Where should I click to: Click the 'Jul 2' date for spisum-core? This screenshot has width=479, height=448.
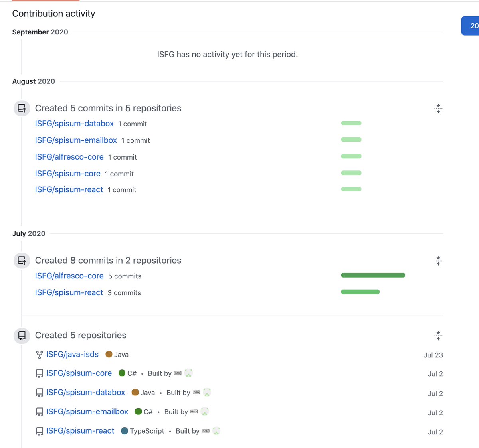click(x=435, y=374)
